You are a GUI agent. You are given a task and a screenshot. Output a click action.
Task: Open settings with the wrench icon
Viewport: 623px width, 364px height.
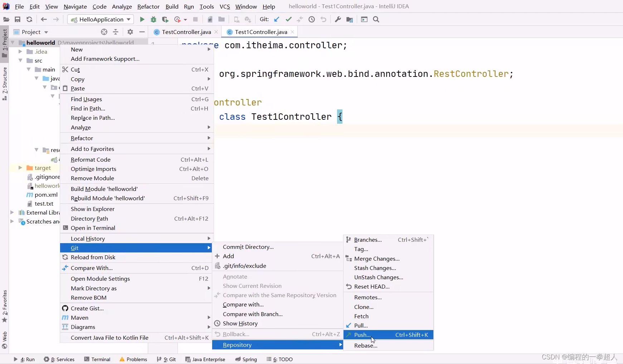click(x=338, y=19)
